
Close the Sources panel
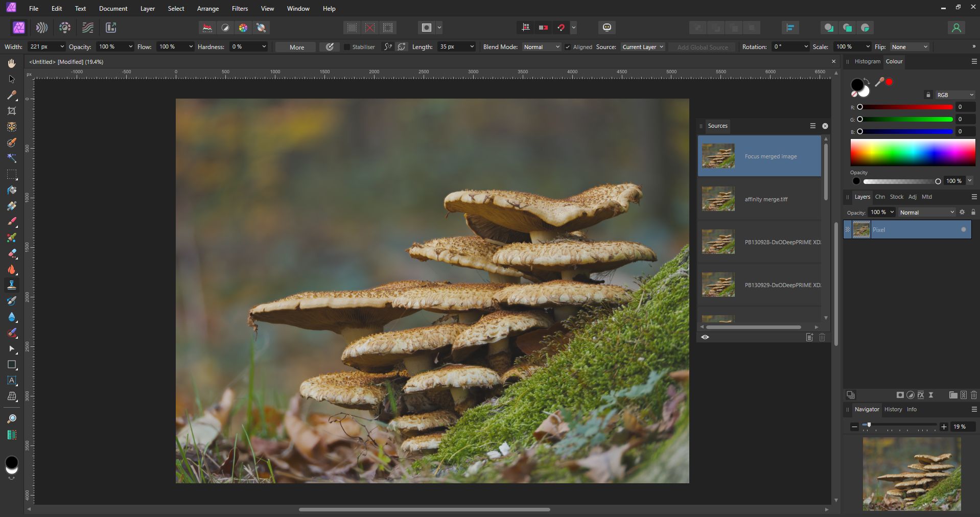pyautogui.click(x=825, y=126)
